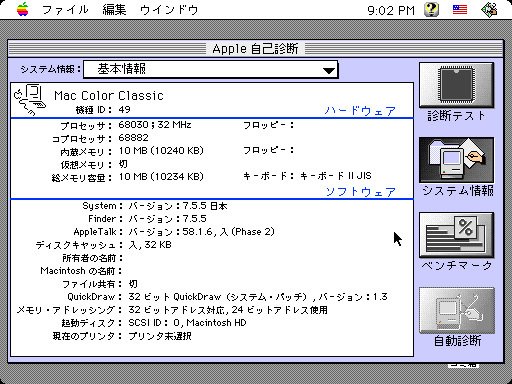Viewport: 512px width, 384px height.
Task: Click the coprocessor value 68882
Action: 133,138
